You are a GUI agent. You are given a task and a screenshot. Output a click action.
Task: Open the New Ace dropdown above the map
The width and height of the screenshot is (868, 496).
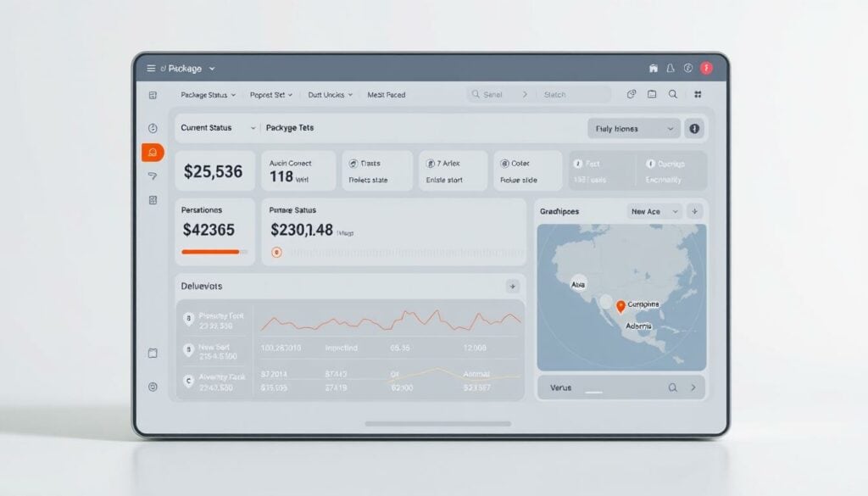(x=654, y=211)
